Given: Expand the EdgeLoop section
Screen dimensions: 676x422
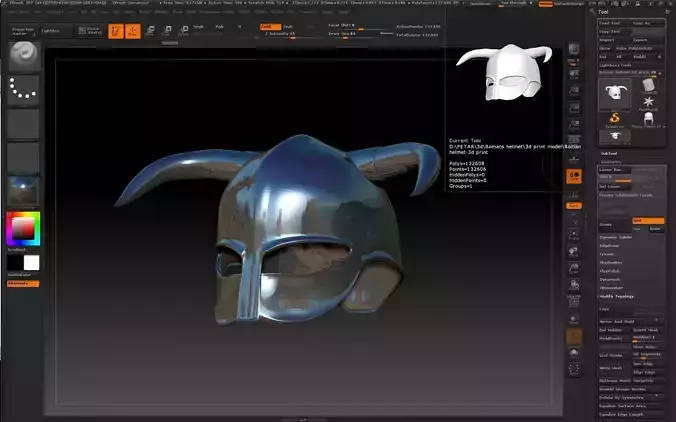Looking at the screenshot, I should (610, 246).
